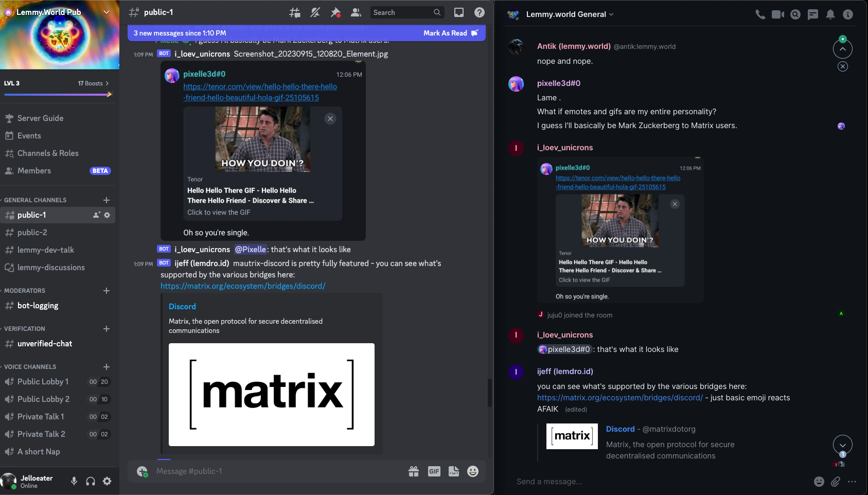The image size is (868, 495).
Task: Open lemmy-discussions forum channel
Action: pyautogui.click(x=58, y=268)
